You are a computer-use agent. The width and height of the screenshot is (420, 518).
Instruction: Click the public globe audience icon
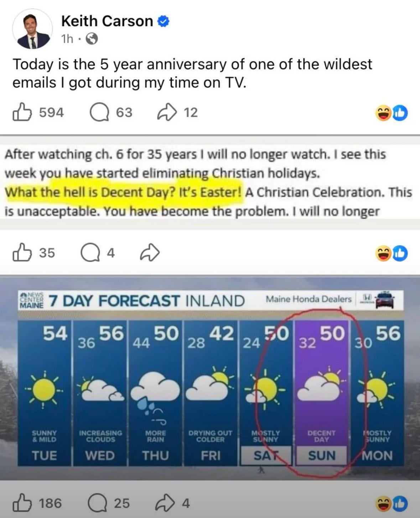92,38
